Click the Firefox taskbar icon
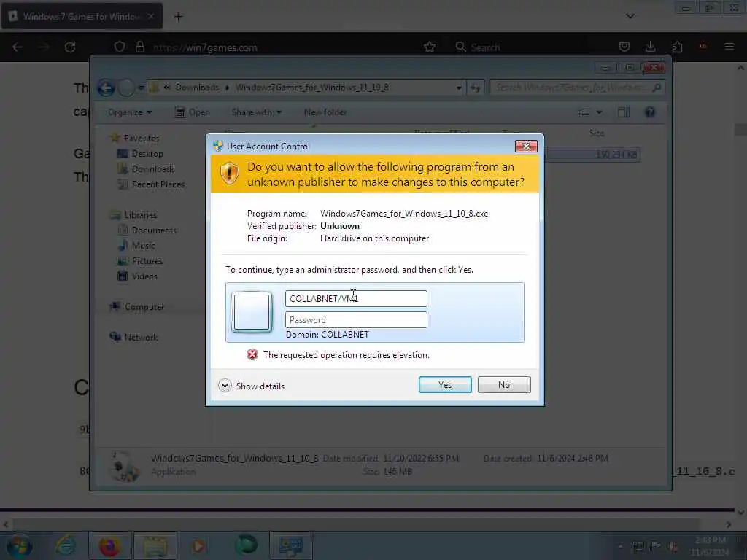The height and width of the screenshot is (560, 747). (109, 545)
